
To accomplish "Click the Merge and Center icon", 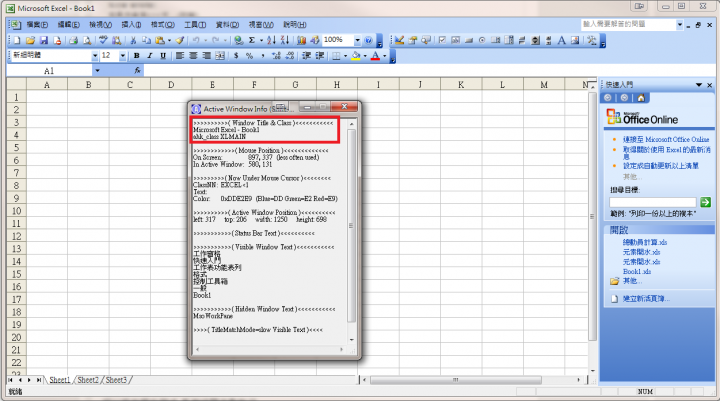I will [220, 56].
